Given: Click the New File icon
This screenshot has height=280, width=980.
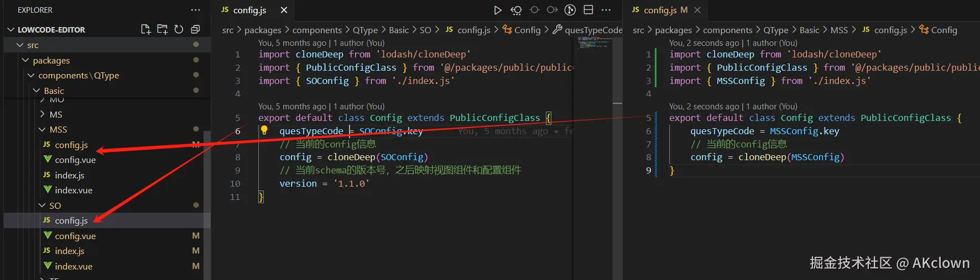Looking at the screenshot, I should point(145,29).
